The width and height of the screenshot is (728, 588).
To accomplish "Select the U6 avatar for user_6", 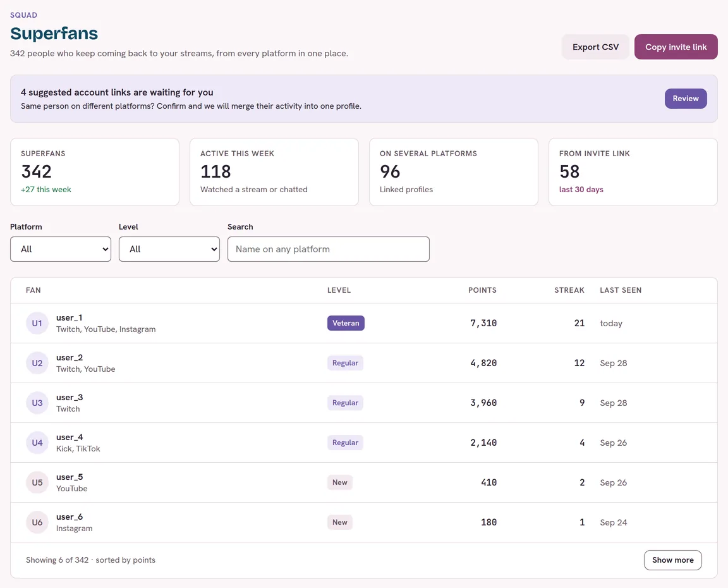I will pos(37,522).
